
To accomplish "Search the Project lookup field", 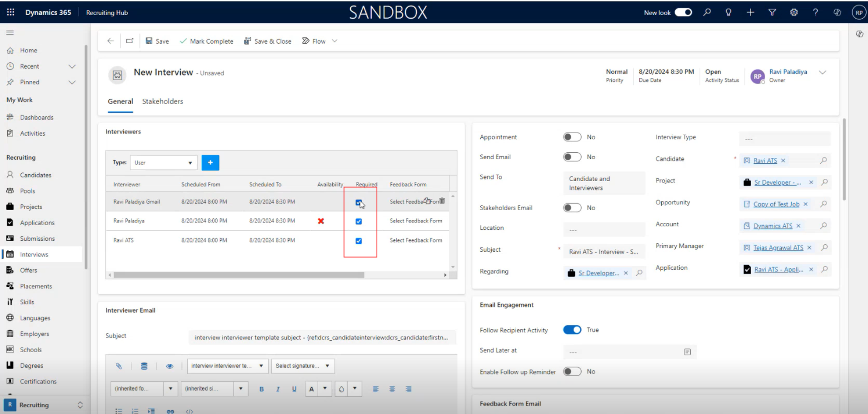I will (824, 182).
